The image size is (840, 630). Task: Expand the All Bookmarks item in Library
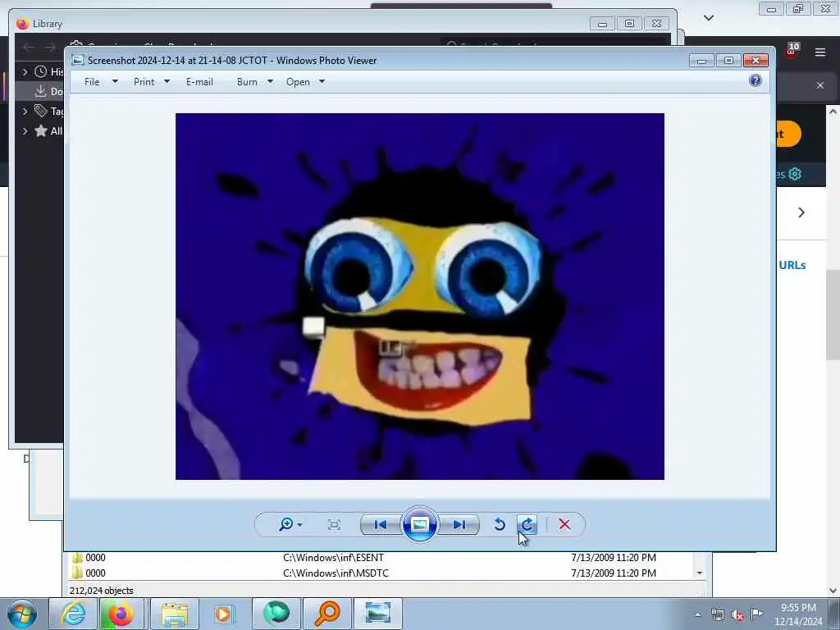(25, 130)
